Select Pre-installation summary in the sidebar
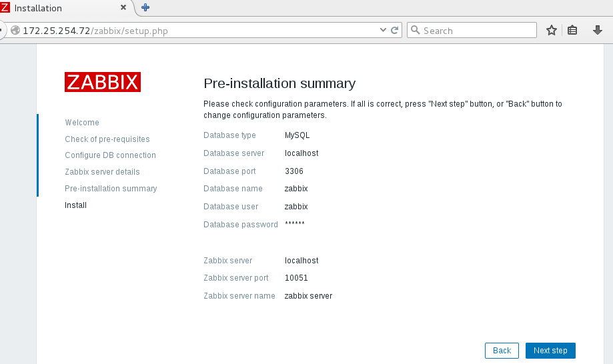Image resolution: width=613 pixels, height=364 pixels. pyautogui.click(x=111, y=188)
